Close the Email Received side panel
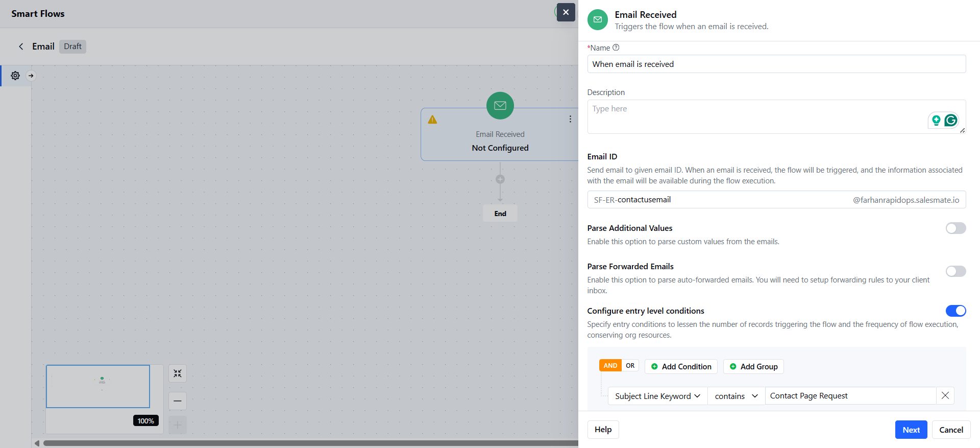This screenshot has height=448, width=980. (566, 12)
